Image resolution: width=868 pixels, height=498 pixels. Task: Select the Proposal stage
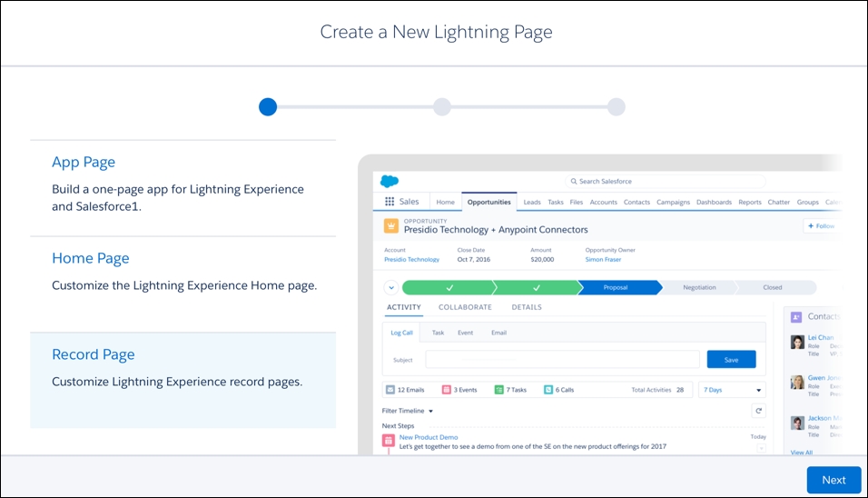click(617, 287)
